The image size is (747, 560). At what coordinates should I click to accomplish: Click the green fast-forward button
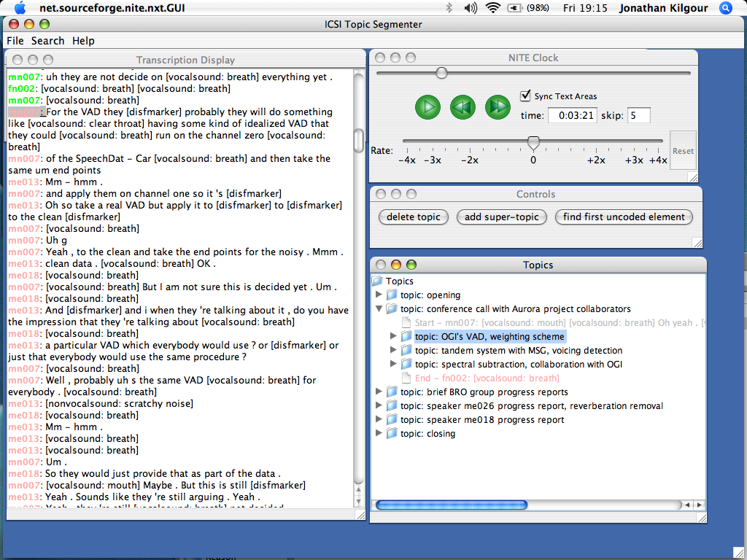[498, 106]
